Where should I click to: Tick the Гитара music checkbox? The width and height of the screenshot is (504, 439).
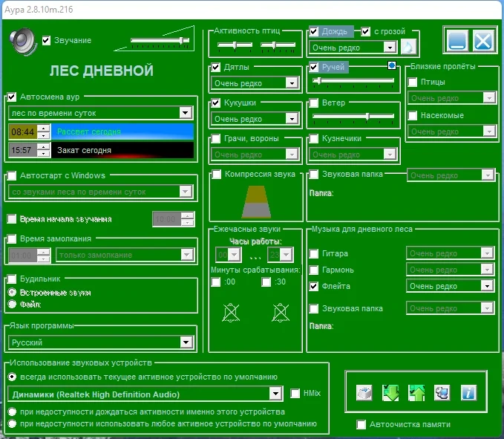(x=314, y=254)
